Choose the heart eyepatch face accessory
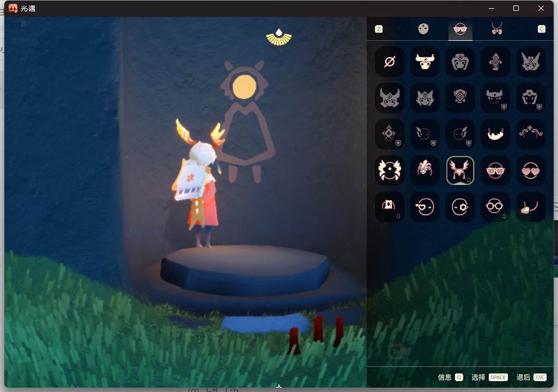Viewport: 558px width, 392px height. [x=425, y=207]
